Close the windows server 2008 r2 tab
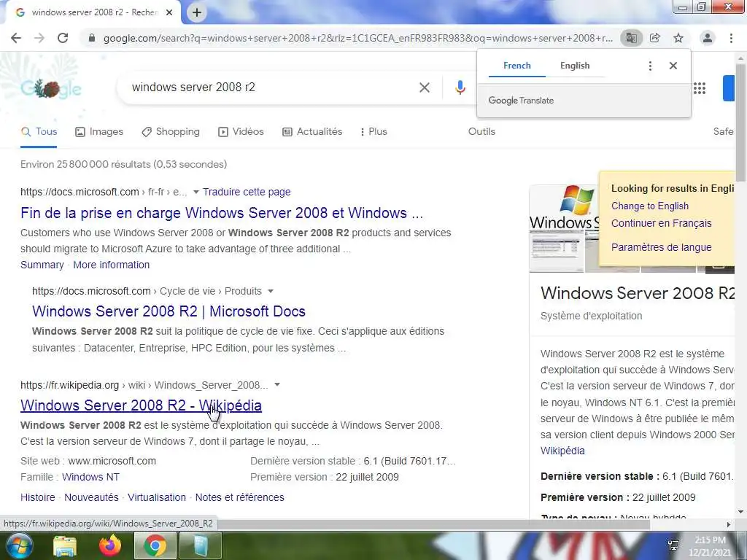 click(x=169, y=12)
